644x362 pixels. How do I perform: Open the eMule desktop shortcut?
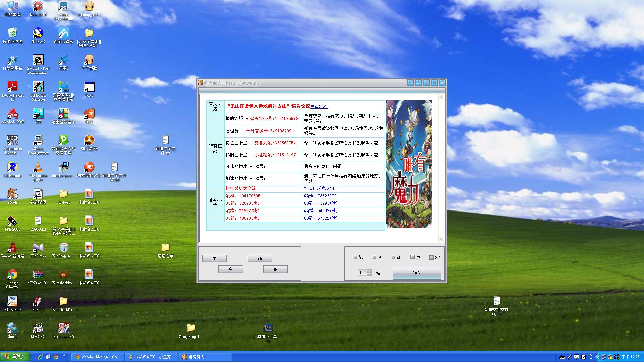(x=12, y=194)
